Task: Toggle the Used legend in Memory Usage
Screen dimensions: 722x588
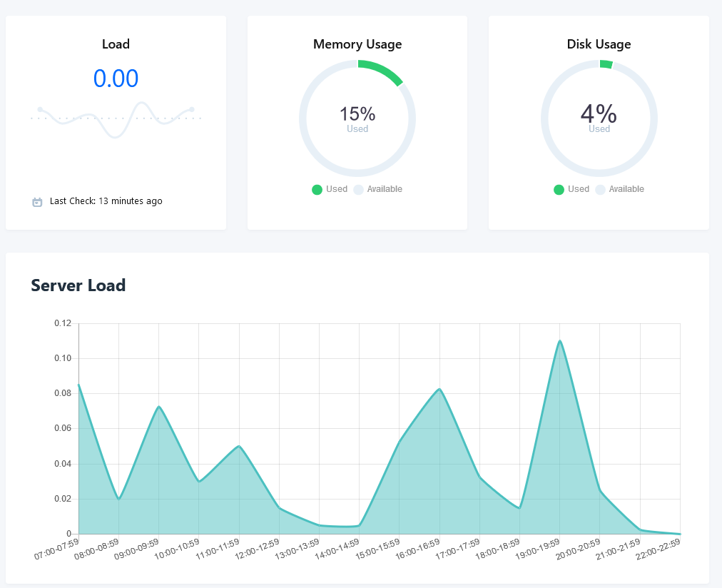Action: [x=330, y=189]
